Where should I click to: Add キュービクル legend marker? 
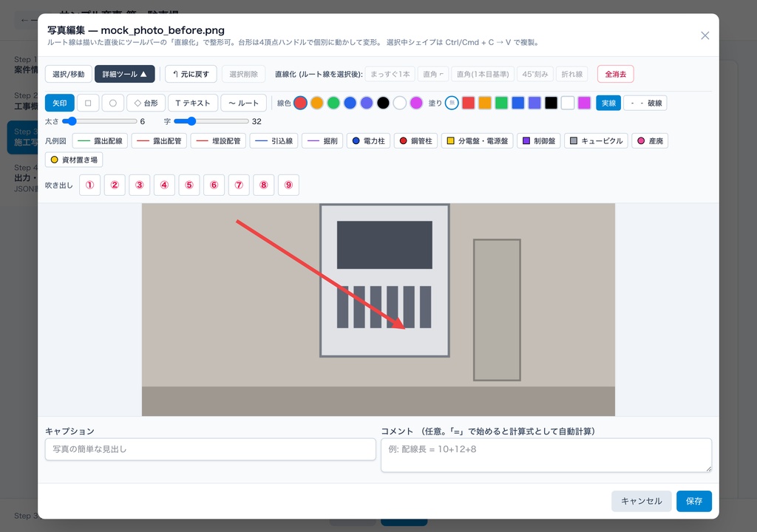point(597,141)
